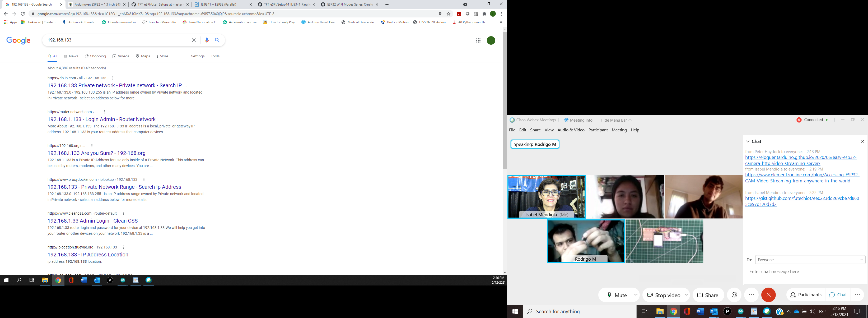
Task: Open the '192.168.133 - IP Address Location' result
Action: point(88,255)
